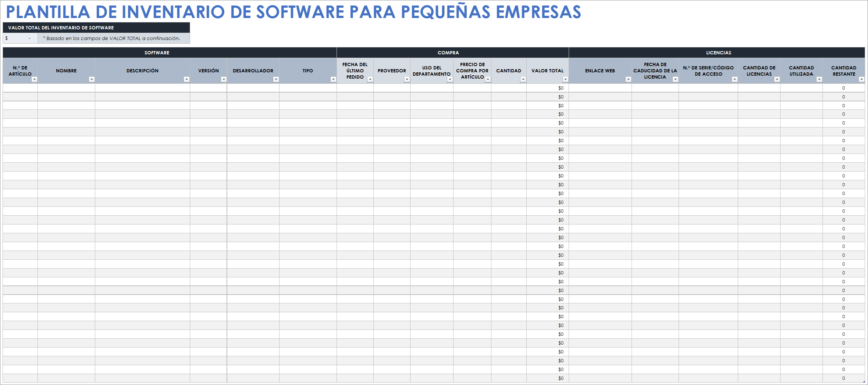The height and width of the screenshot is (385, 868).
Task: Open the CANTIDAD column filter dropdown
Action: click(523, 80)
